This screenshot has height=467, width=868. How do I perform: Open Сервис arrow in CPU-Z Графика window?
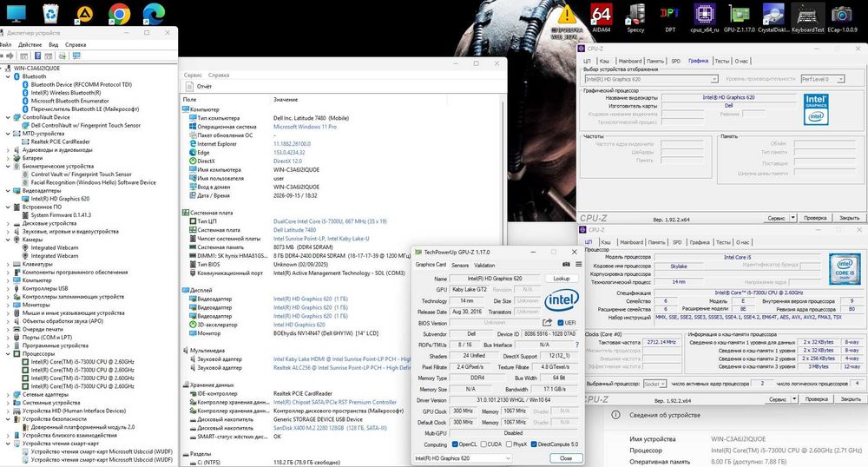point(793,218)
